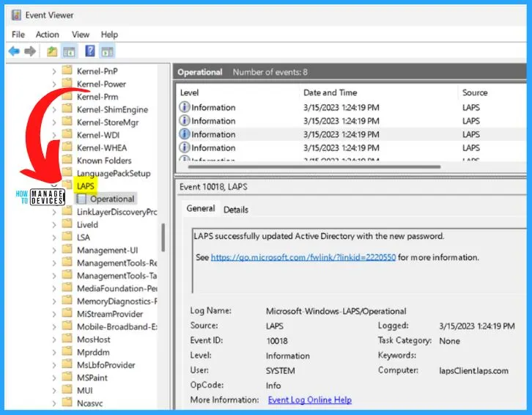Viewport: 532px width, 415px height.
Task: Click the Back arrow toolbar icon
Action: [14, 51]
